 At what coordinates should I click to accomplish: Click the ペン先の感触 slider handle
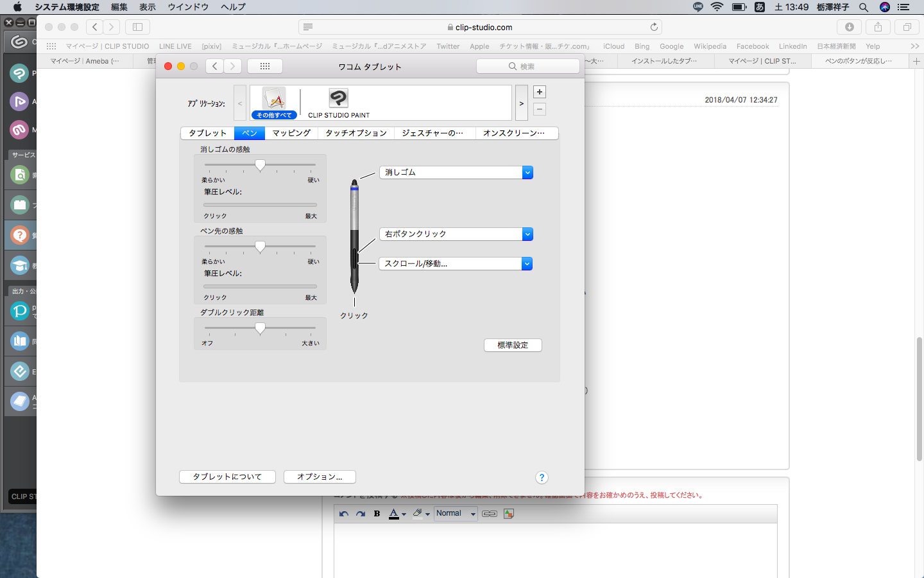tap(260, 247)
